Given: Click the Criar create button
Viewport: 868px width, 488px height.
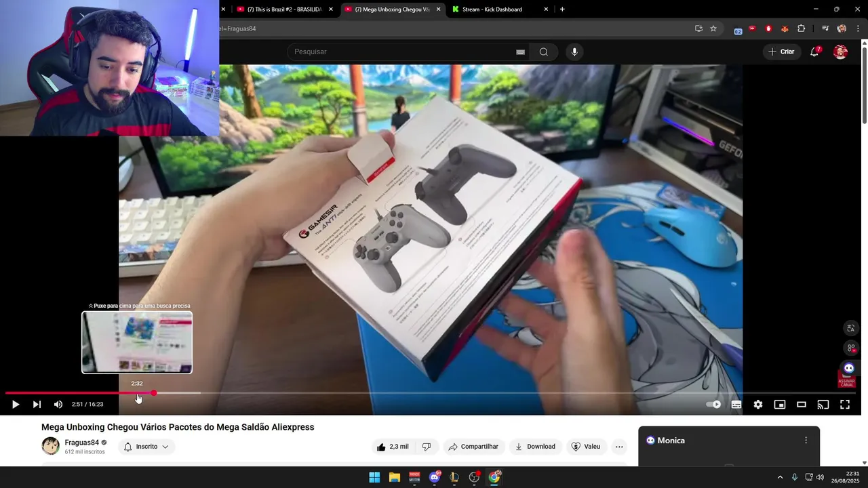Looking at the screenshot, I should [781, 52].
